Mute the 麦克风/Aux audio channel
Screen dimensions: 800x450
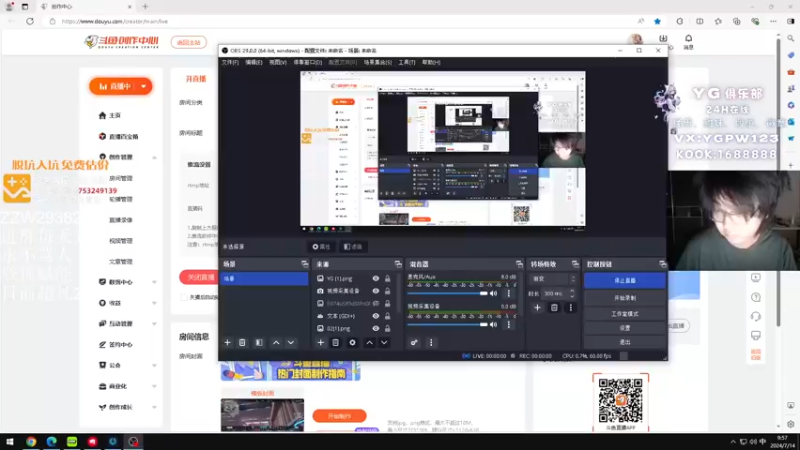tap(493, 293)
